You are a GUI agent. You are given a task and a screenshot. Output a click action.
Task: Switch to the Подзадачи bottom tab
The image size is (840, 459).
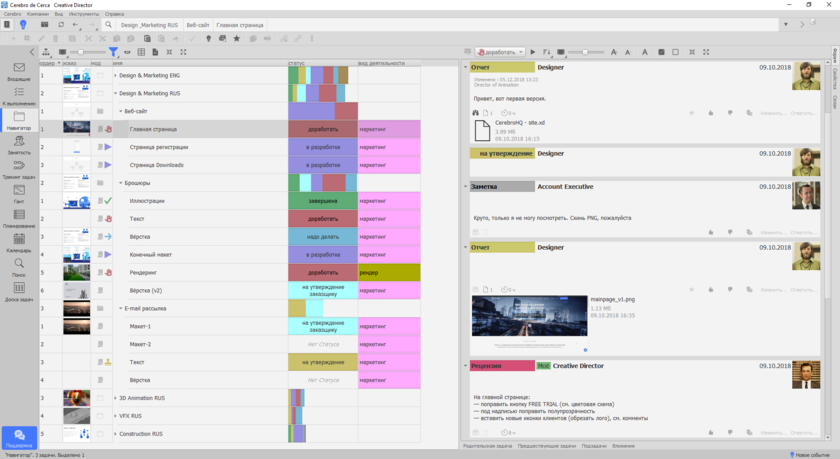click(594, 445)
